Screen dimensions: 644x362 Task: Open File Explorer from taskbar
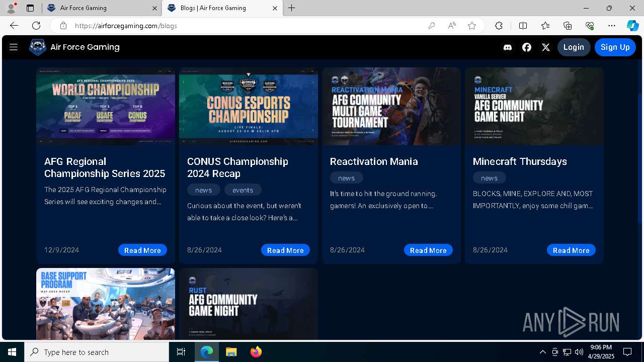tap(231, 352)
